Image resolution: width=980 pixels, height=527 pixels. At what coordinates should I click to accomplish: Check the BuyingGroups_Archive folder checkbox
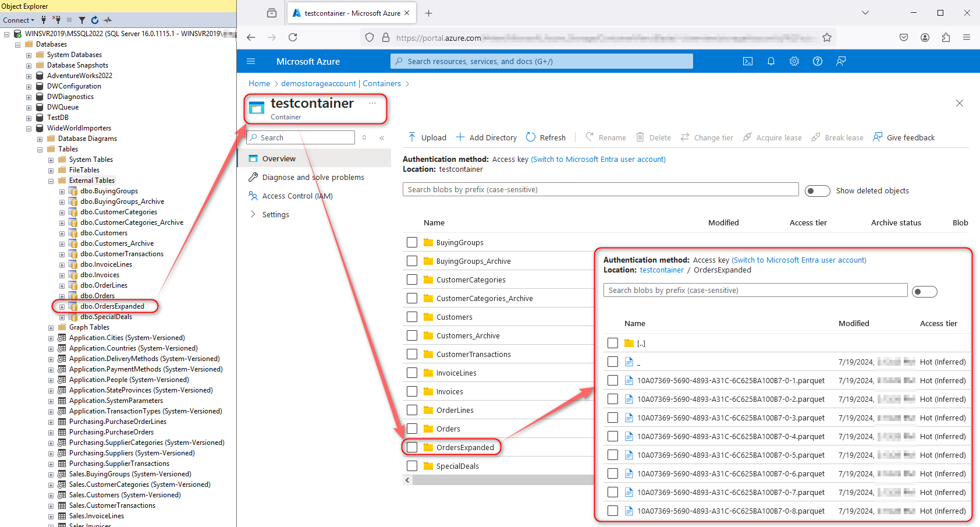click(412, 261)
